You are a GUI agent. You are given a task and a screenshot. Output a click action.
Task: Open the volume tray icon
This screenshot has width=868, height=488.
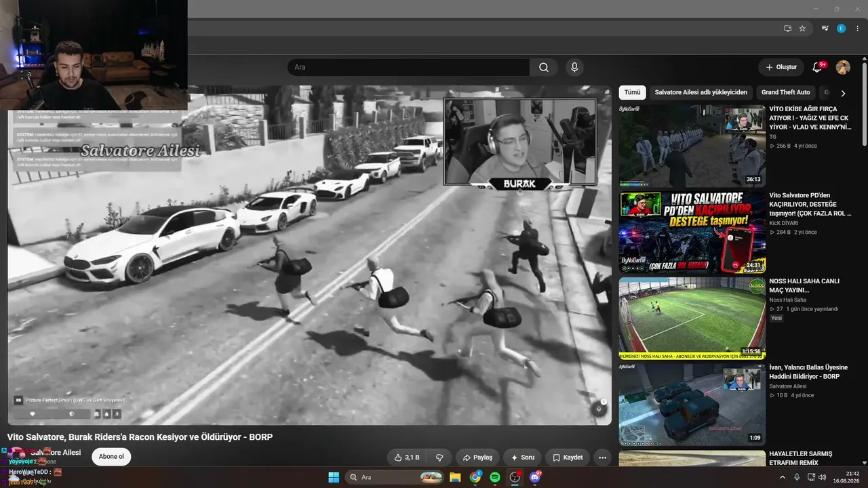[x=822, y=477]
